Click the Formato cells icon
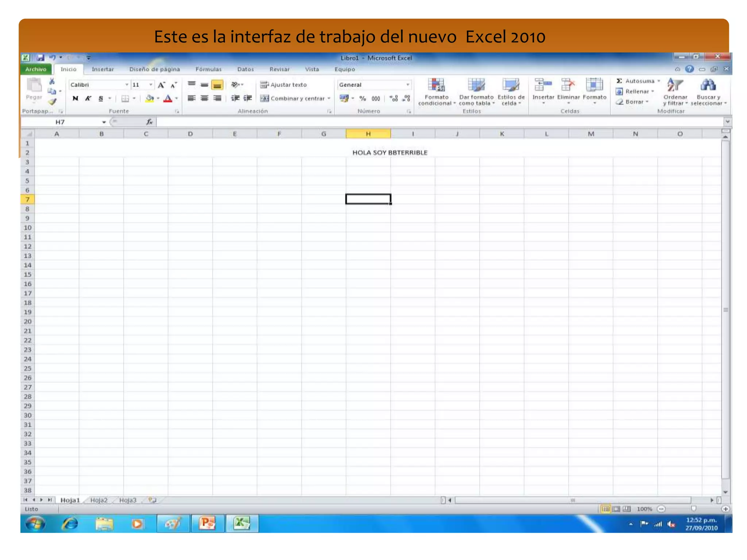Screen dimensions: 747x560 (x=594, y=85)
